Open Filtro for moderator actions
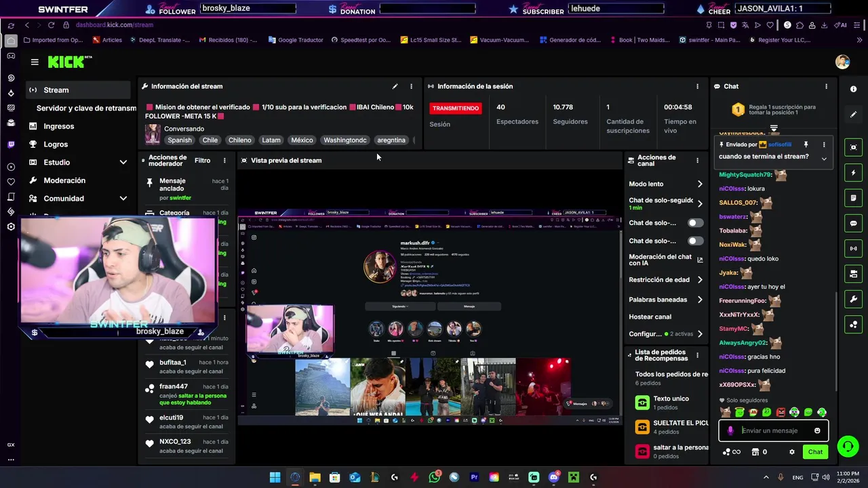Screen dimensions: 868x488 pyautogui.click(x=202, y=161)
